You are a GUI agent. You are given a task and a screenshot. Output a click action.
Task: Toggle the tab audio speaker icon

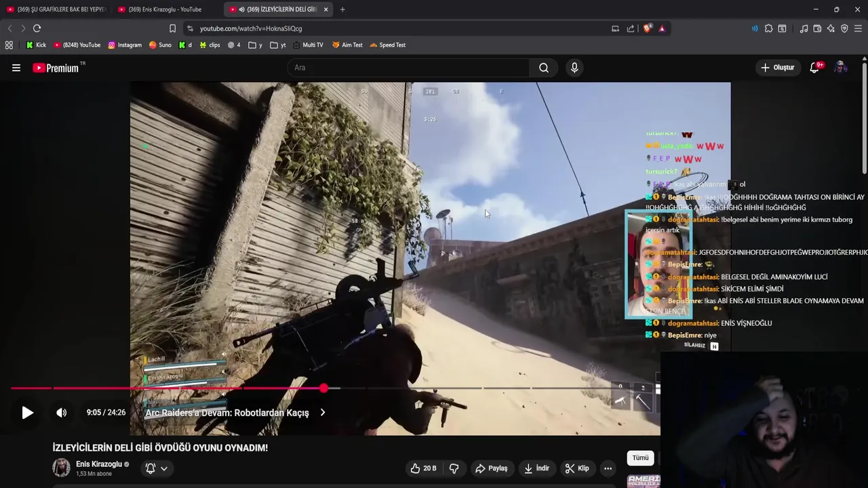pos(241,9)
